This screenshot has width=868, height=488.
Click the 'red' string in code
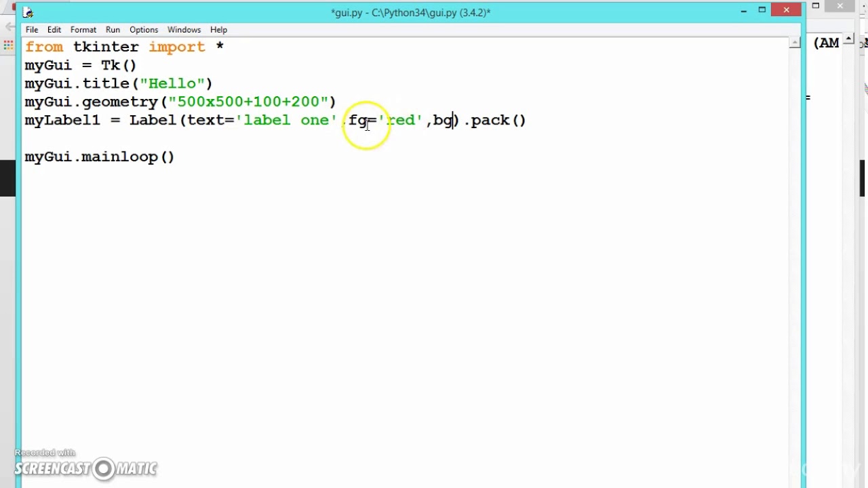tap(400, 120)
